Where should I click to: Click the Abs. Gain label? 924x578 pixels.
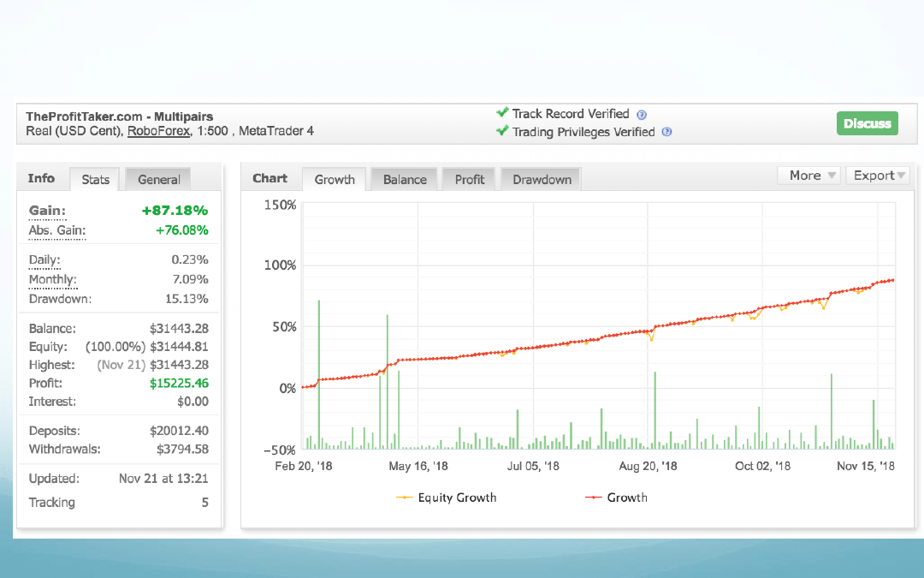click(x=57, y=230)
